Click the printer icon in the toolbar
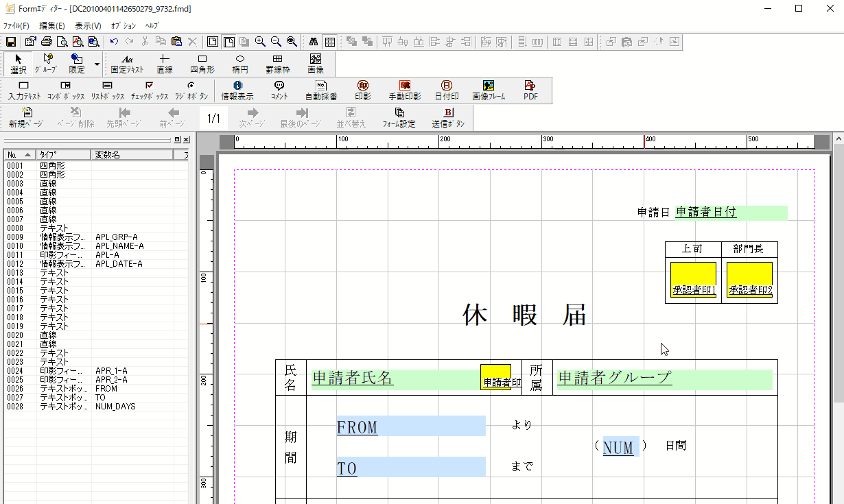The image size is (844, 504). point(47,42)
